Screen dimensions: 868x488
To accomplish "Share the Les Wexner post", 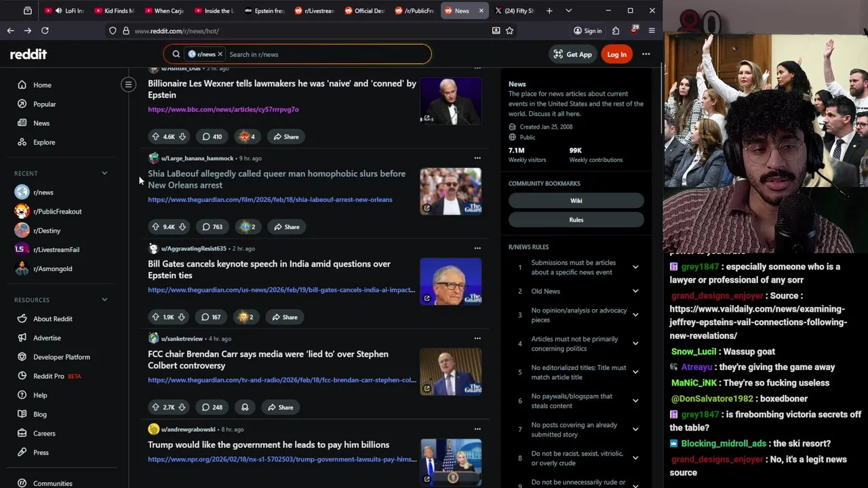I will (x=285, y=137).
